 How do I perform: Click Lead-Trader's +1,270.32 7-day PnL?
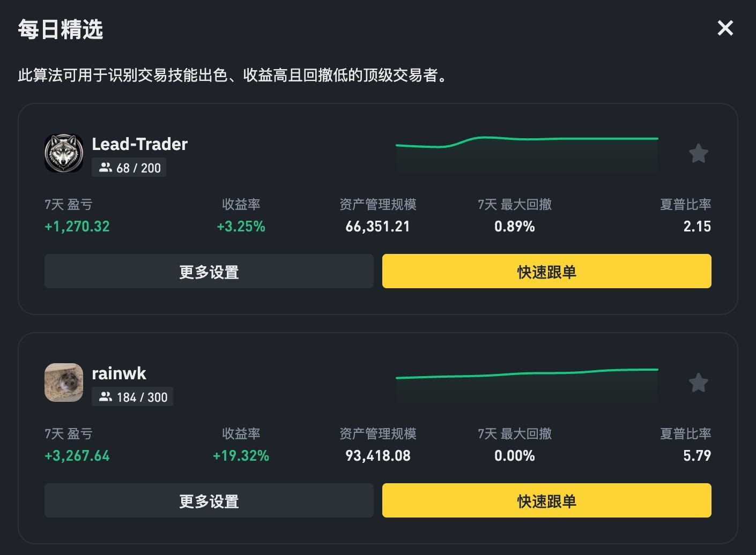pyautogui.click(x=77, y=227)
